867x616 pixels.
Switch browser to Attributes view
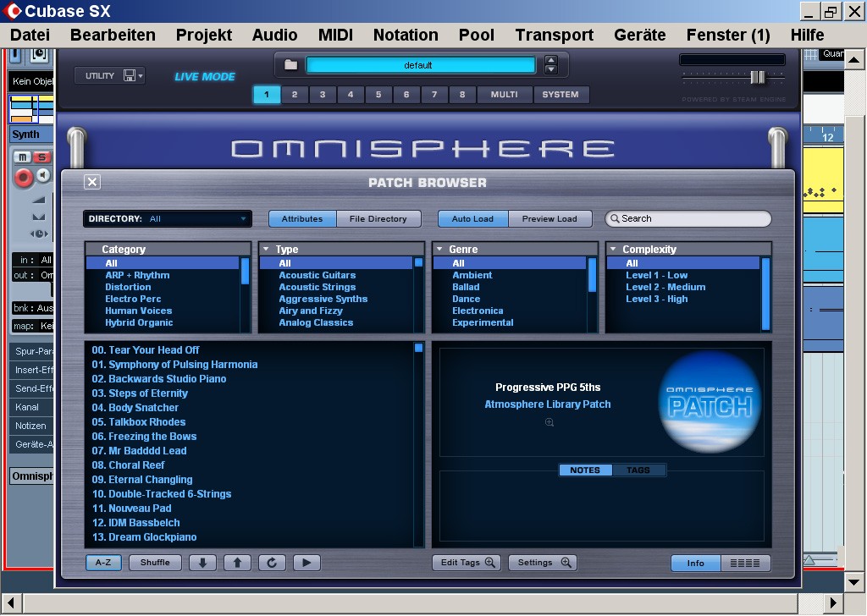(302, 219)
